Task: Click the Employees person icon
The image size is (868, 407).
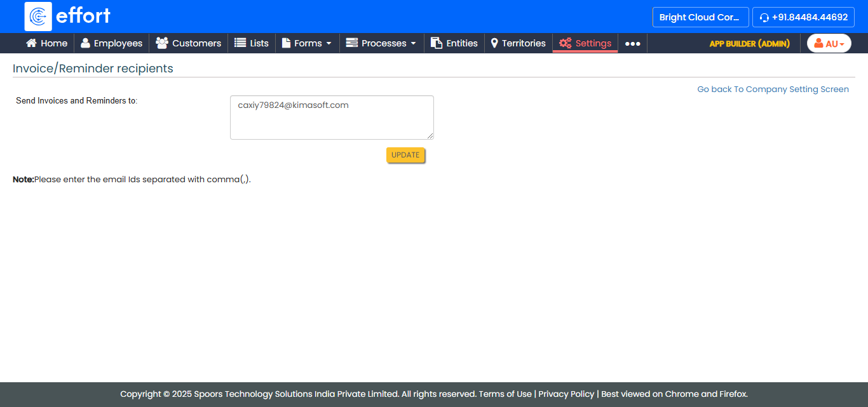Action: click(85, 43)
